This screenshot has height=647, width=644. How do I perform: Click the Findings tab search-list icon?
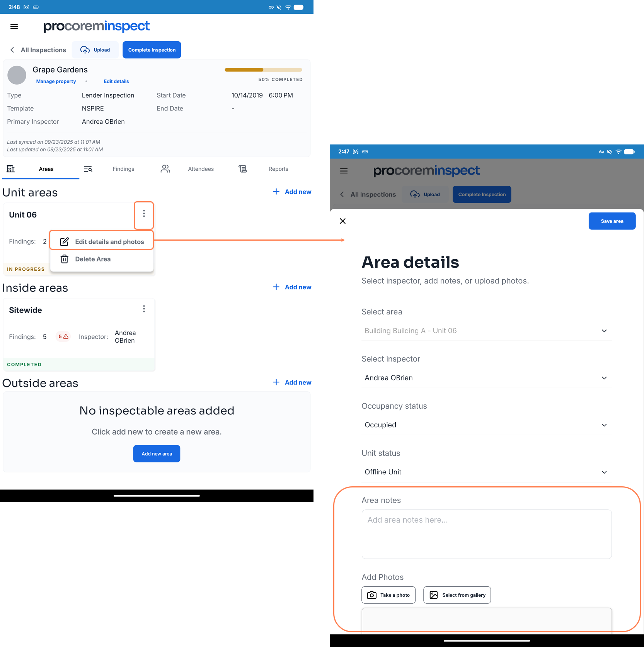click(x=88, y=169)
